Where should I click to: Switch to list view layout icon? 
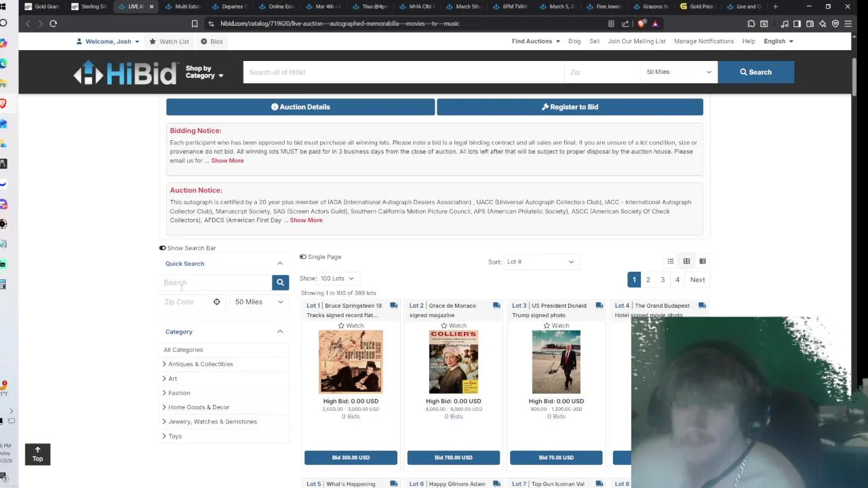tap(671, 261)
